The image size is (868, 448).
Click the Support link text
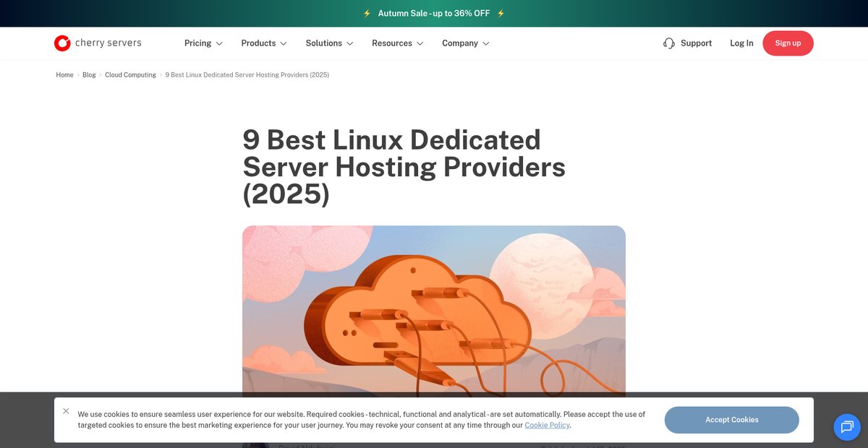tap(697, 43)
